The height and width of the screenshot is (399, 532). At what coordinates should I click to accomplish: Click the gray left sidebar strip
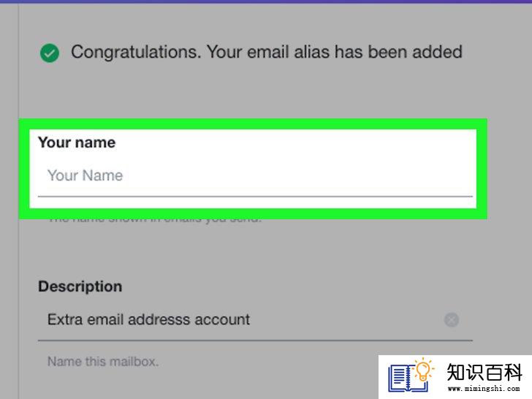[x=9, y=200]
